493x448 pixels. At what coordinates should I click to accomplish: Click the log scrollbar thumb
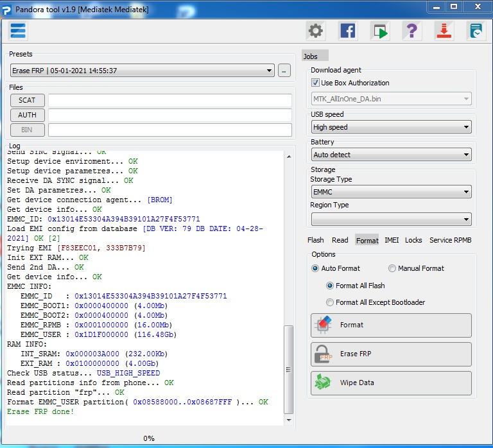tap(289, 370)
